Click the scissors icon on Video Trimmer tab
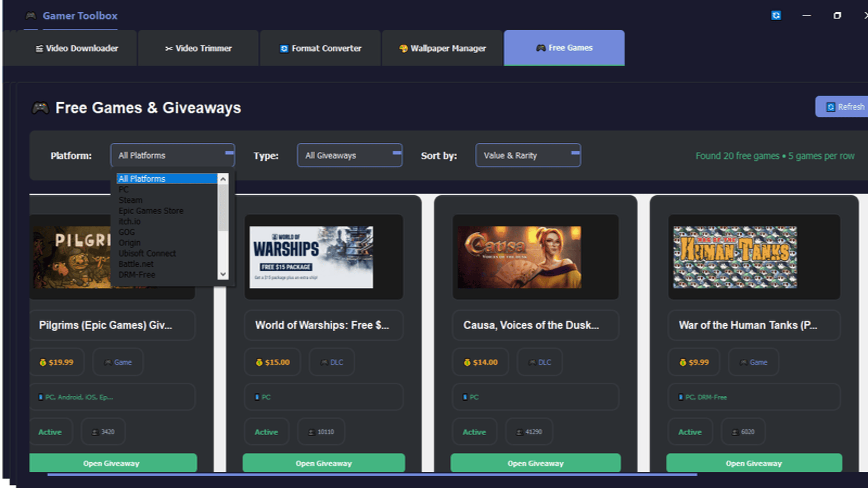The width and height of the screenshot is (868, 488). point(169,48)
